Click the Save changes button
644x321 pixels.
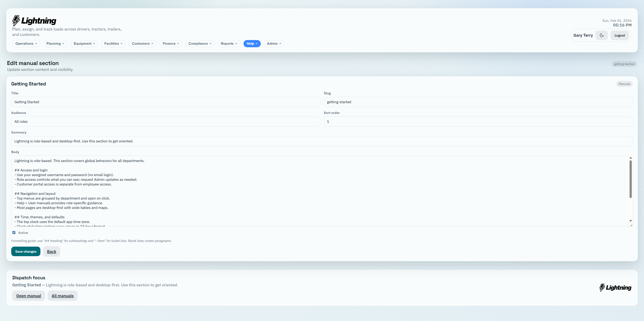point(25,251)
